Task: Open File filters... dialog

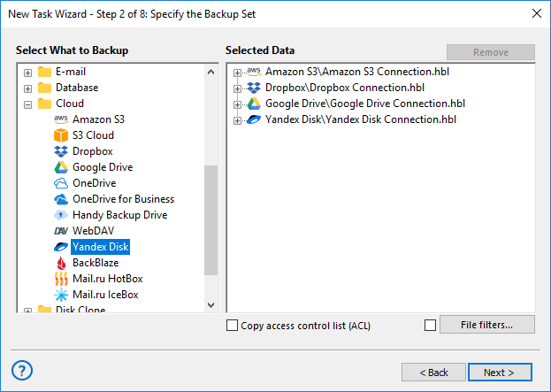Action: click(x=487, y=325)
